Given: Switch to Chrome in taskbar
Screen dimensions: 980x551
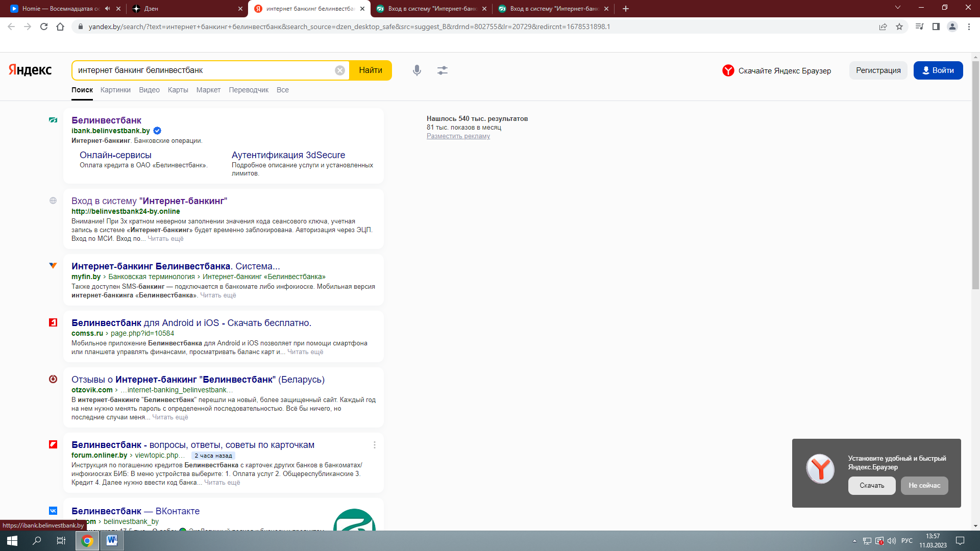Looking at the screenshot, I should coord(87,541).
